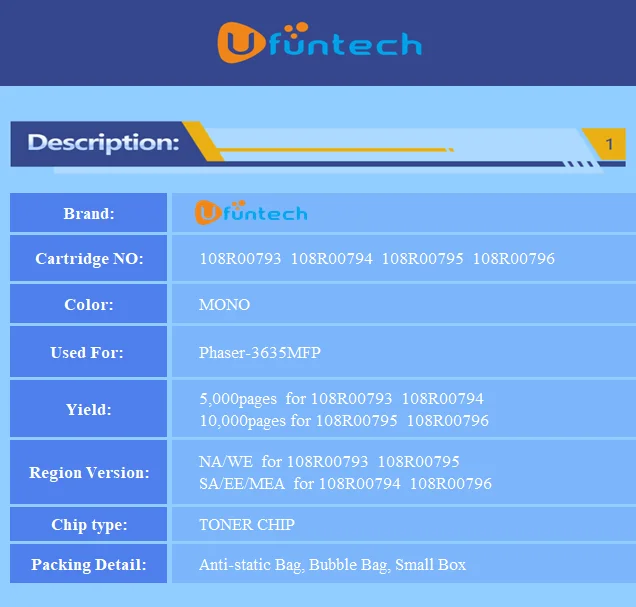636x607 pixels.
Task: Click the TONER CHIP value
Action: click(x=247, y=525)
